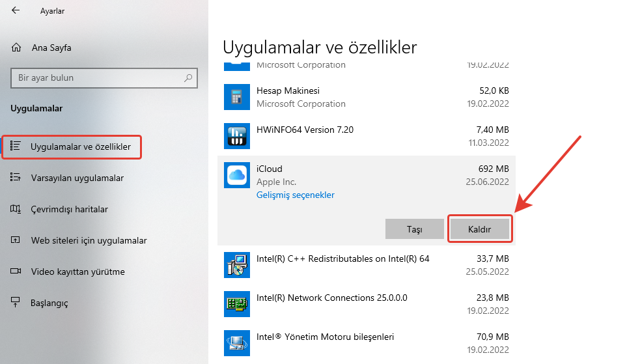The width and height of the screenshot is (627, 364).
Task: Open Web siteleri için uygulamalar
Action: point(89,240)
